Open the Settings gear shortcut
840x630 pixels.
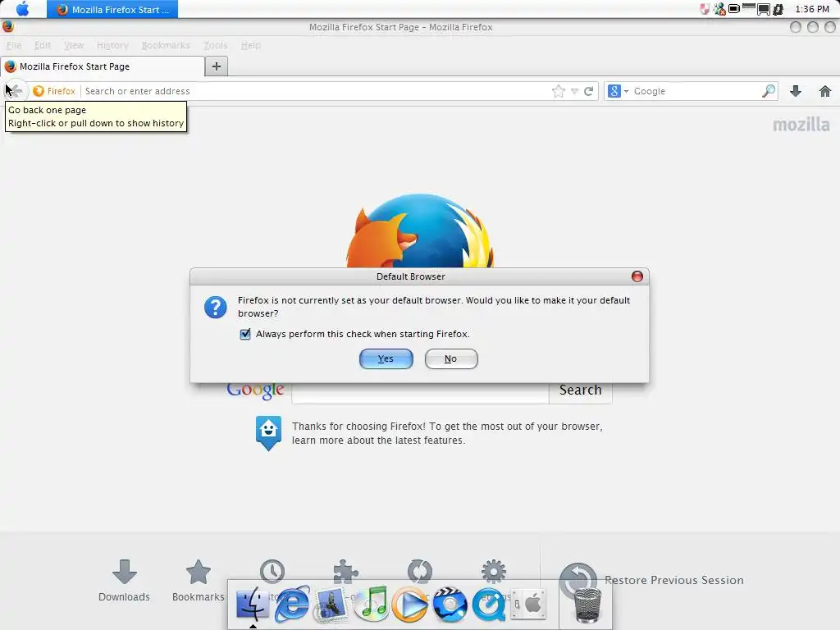(493, 571)
